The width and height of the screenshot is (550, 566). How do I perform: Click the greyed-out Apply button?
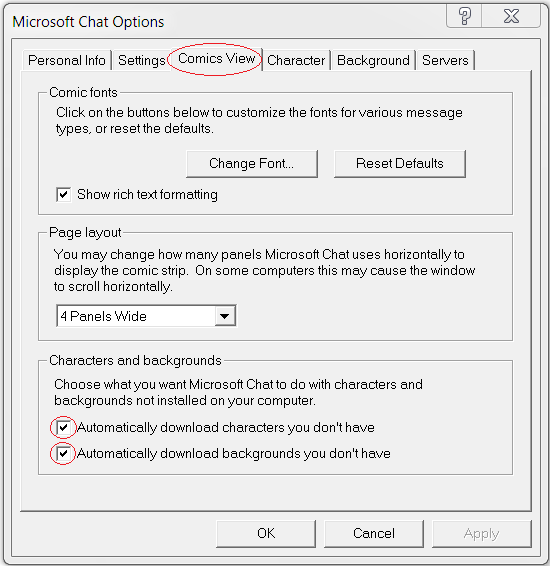(482, 534)
